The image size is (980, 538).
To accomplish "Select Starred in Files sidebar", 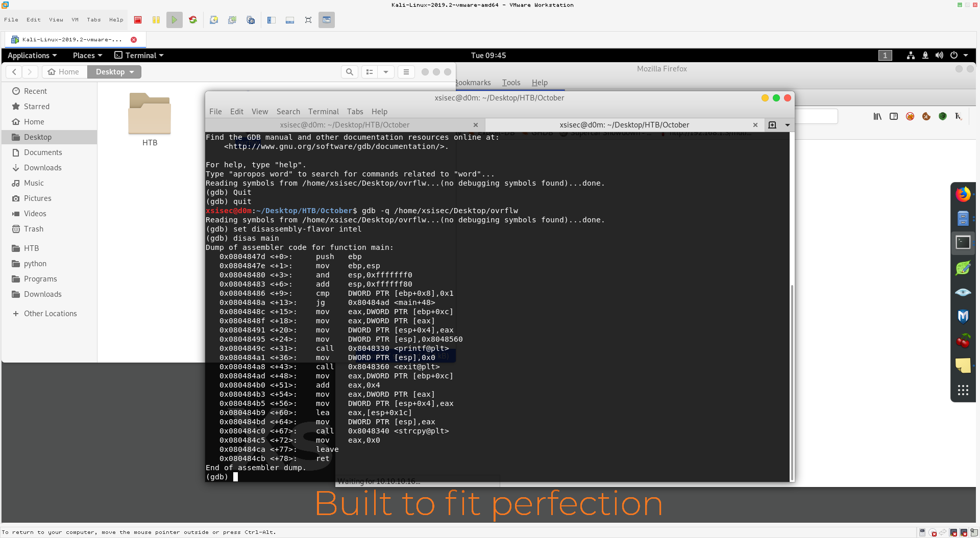I will click(x=49, y=107).
